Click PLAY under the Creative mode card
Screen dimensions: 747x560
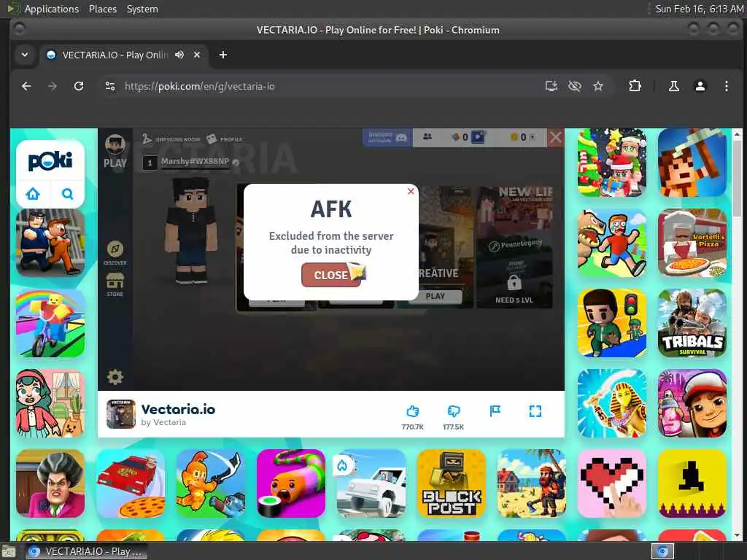pyautogui.click(x=435, y=296)
